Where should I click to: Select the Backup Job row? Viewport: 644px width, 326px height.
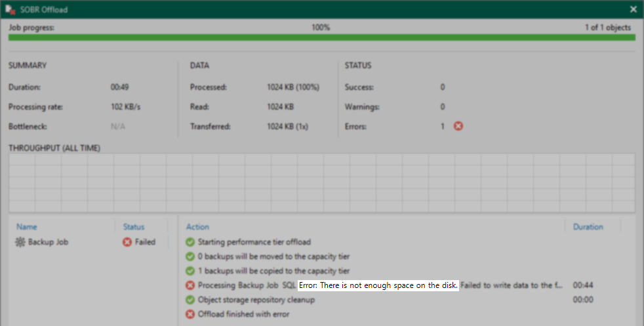90,242
